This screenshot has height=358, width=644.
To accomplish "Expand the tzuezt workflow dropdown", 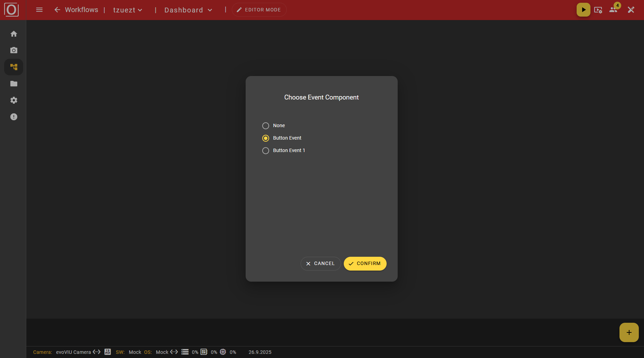I will pyautogui.click(x=128, y=10).
